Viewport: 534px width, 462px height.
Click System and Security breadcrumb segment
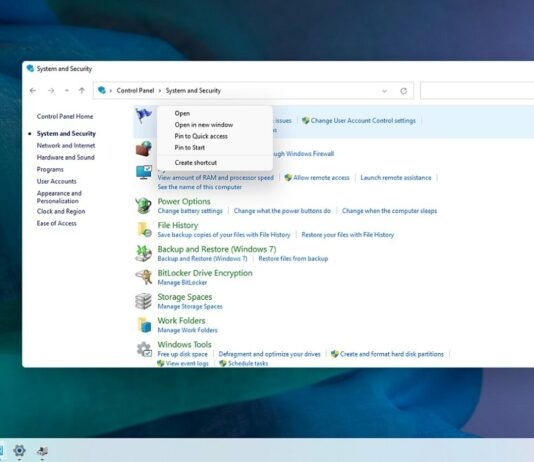193,91
